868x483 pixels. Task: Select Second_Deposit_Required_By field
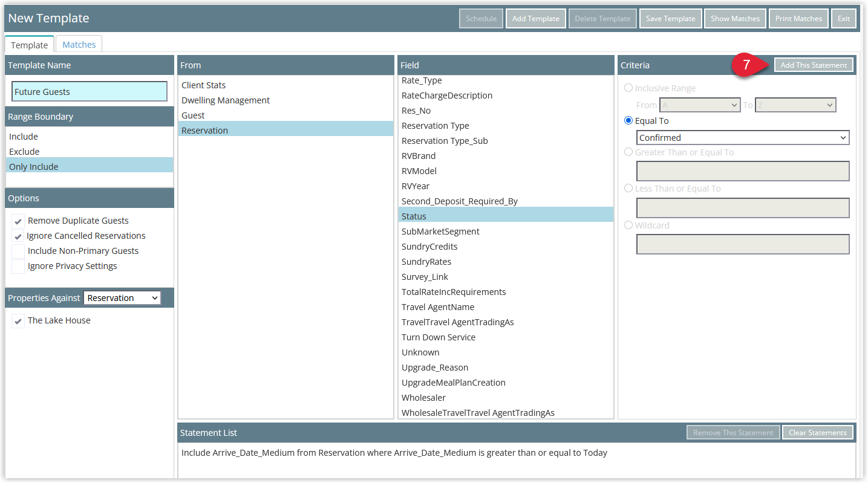[506, 201]
